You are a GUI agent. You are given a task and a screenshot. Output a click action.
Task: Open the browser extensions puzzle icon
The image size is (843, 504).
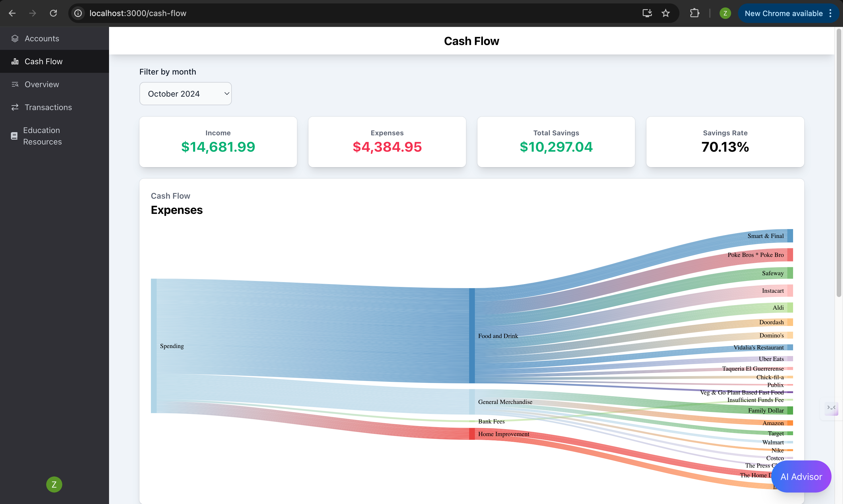(694, 13)
